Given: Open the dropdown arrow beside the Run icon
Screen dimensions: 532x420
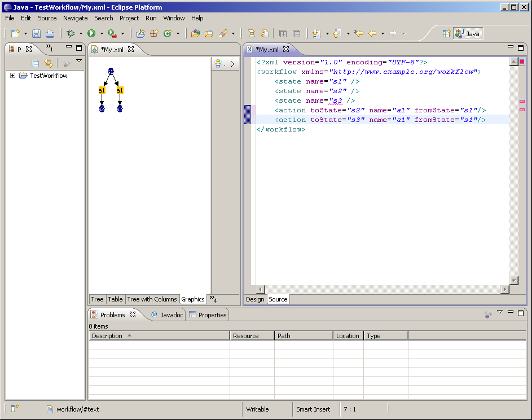Looking at the screenshot, I should [x=102, y=34].
